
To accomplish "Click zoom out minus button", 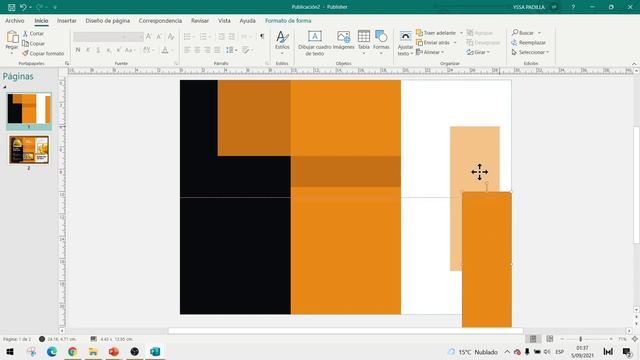I will [x=562, y=339].
